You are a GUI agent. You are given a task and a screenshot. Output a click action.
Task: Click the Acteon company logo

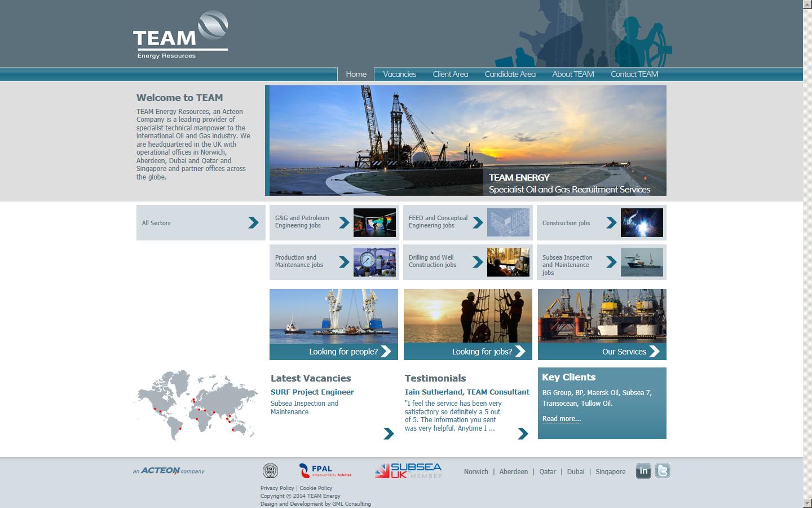coord(169,471)
